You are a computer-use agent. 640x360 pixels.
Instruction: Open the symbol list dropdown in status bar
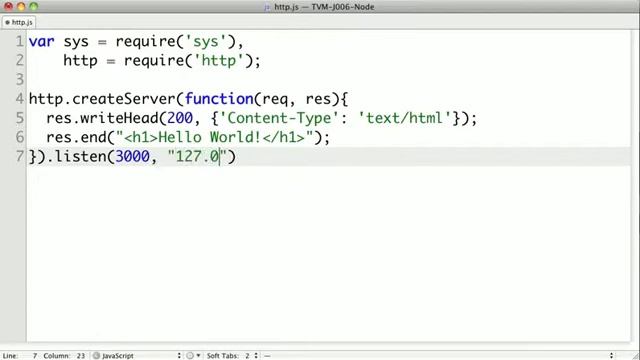click(439, 356)
